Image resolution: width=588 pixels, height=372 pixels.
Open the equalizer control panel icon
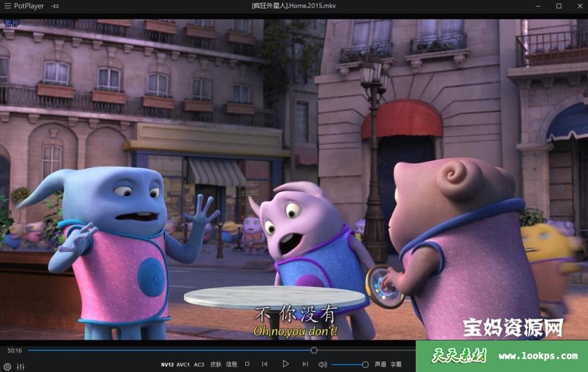pyautogui.click(x=21, y=366)
